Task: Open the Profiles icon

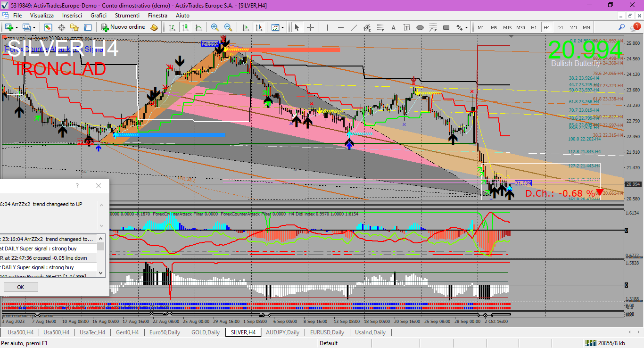Action: 26,27
